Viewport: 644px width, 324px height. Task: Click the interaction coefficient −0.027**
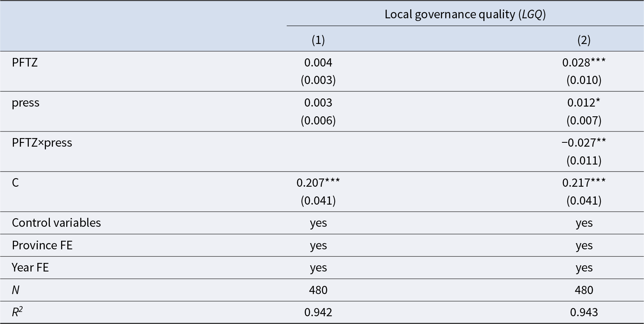[x=584, y=143]
